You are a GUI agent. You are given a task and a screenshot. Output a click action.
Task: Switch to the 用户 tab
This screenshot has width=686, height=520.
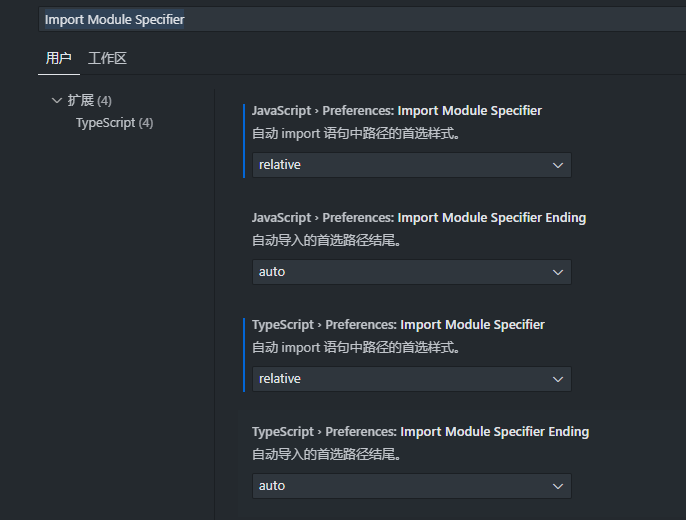[59, 58]
